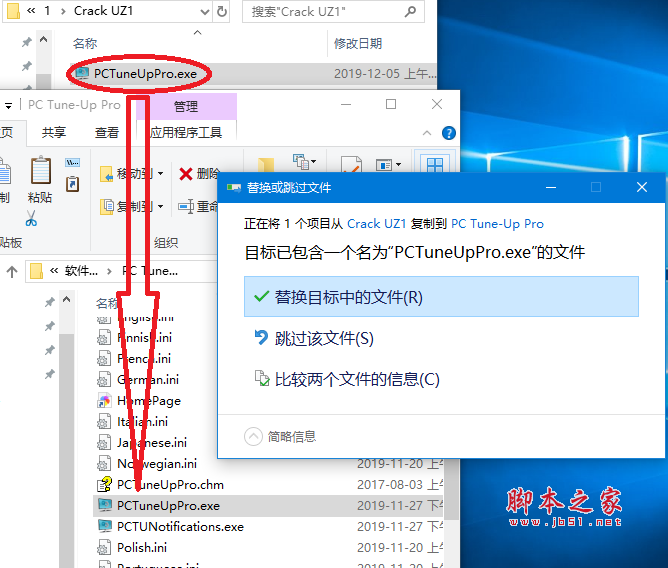Select PCTuneUpPro.exe in PC Tune-Up Pro folder

click(168, 506)
